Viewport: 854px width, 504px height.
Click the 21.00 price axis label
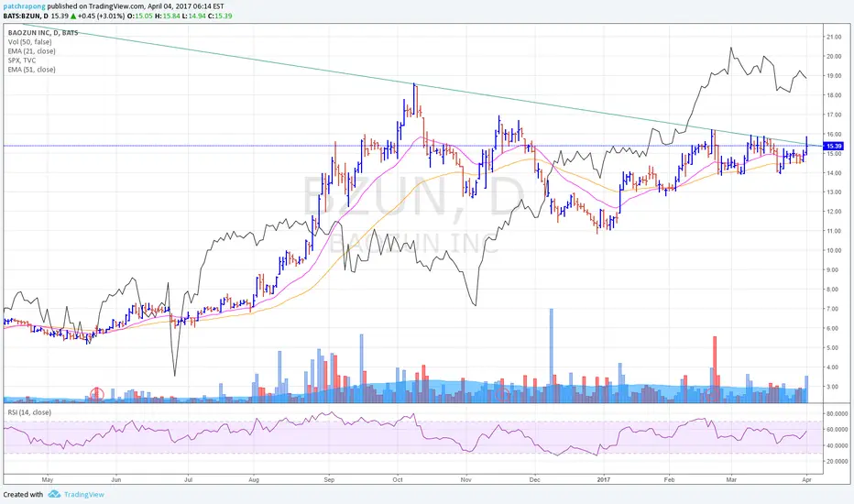point(834,37)
